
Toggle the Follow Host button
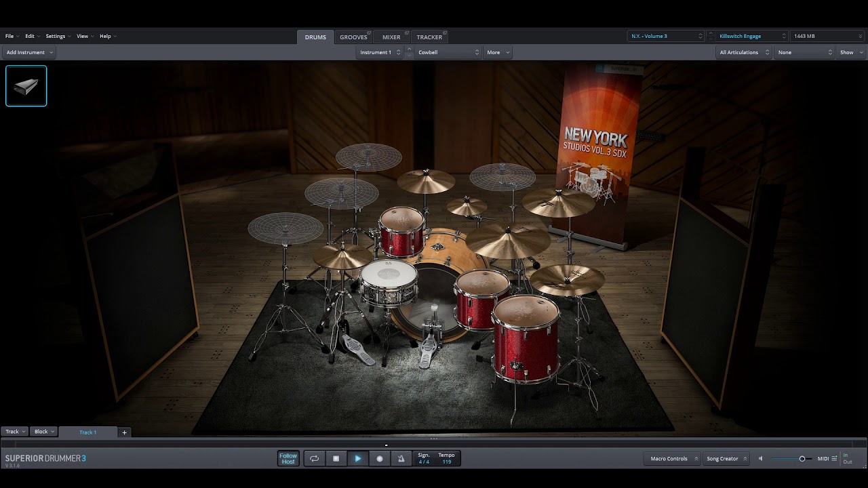(x=288, y=459)
